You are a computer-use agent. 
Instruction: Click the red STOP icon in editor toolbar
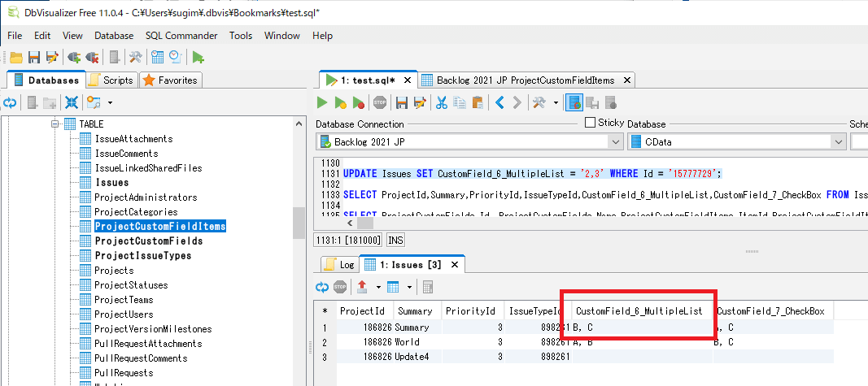(x=380, y=103)
